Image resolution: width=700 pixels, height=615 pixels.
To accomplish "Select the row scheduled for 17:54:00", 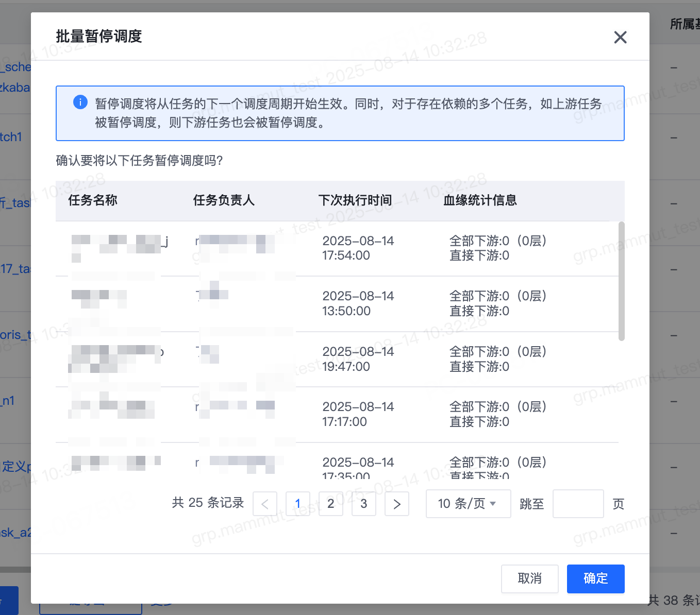I will (346, 248).
